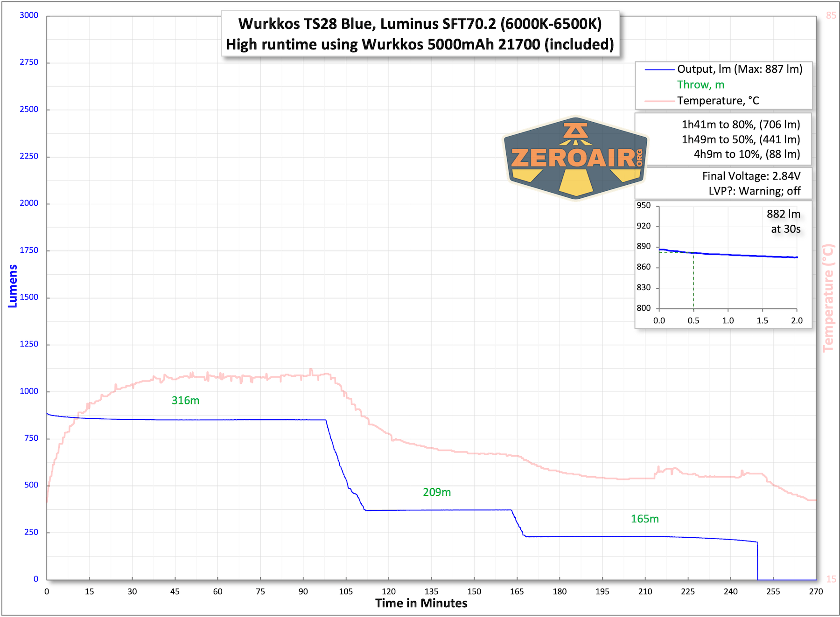840x617 pixels.
Task: Click the '316m' throw annotation
Action: point(185,401)
